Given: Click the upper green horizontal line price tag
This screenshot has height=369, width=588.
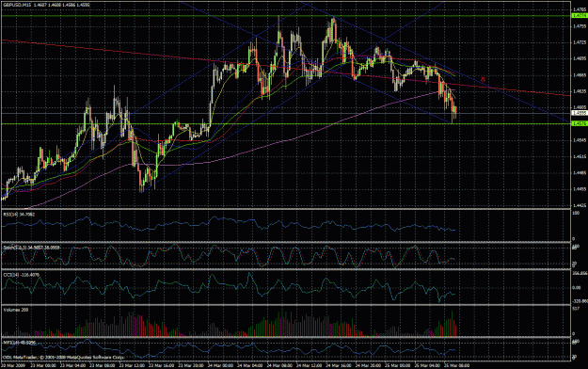Looking at the screenshot, I should click(580, 16).
